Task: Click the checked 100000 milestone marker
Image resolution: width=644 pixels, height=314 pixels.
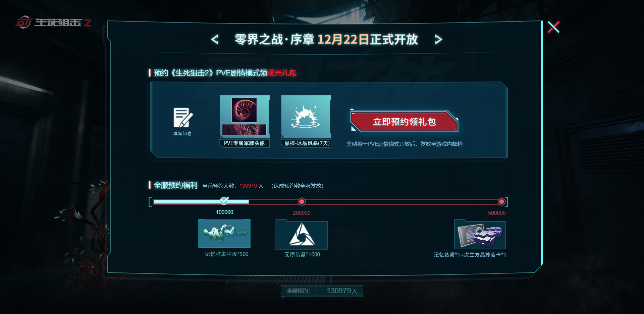Action: pos(224,201)
